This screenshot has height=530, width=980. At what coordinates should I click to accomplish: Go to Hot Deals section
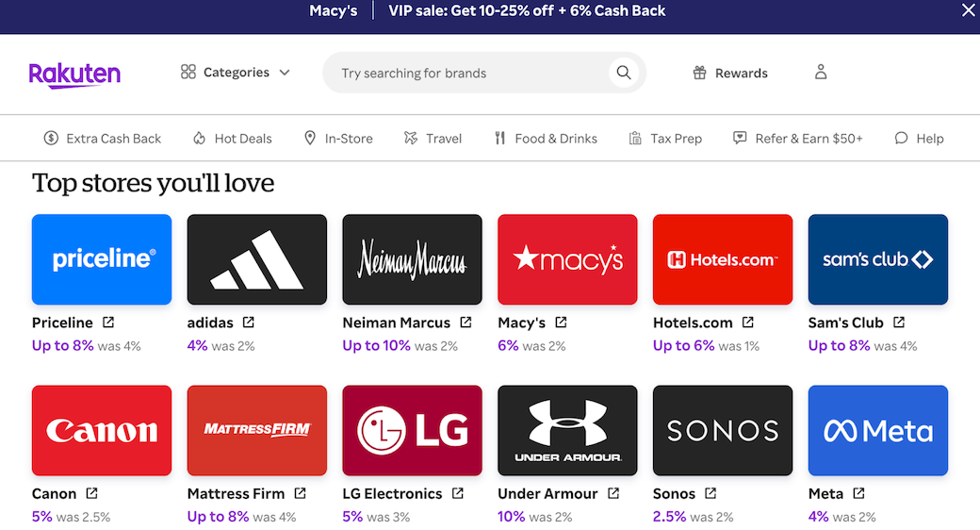point(232,139)
